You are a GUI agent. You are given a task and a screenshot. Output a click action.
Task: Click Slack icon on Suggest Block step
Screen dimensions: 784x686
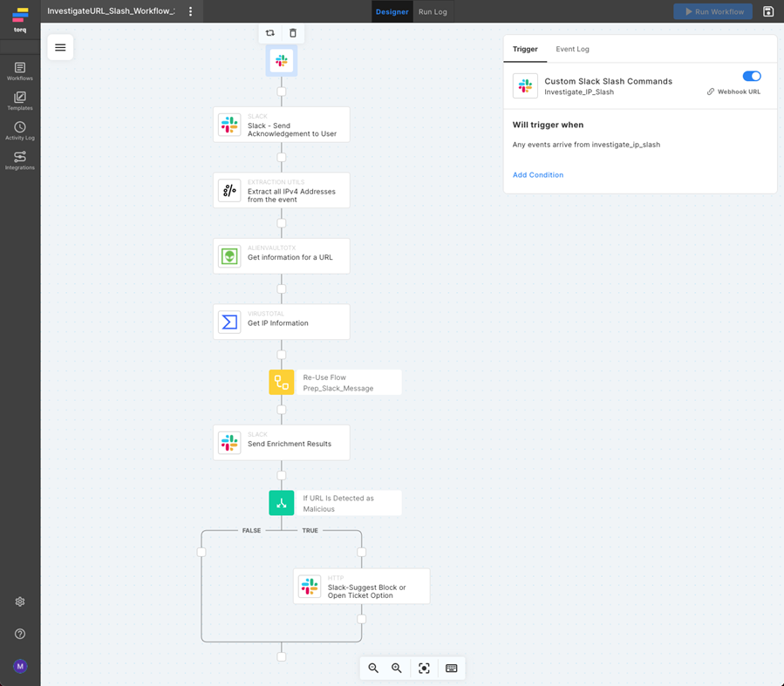(x=310, y=586)
